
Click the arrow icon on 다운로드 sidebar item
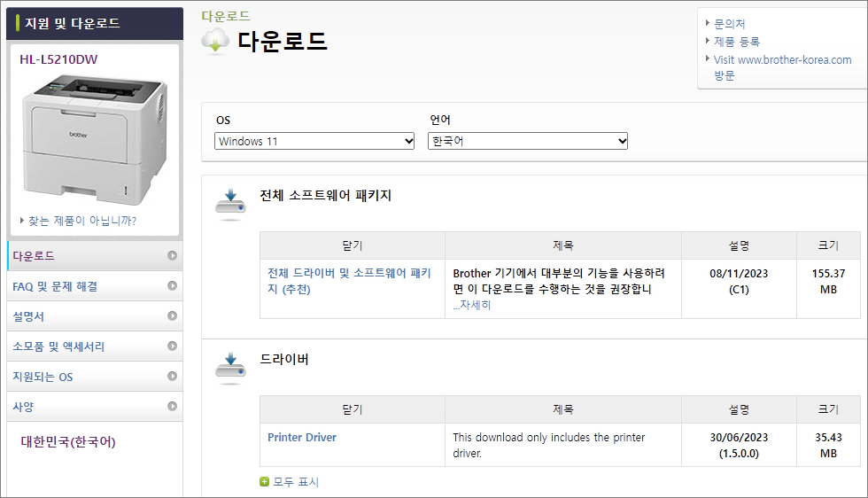(x=172, y=255)
